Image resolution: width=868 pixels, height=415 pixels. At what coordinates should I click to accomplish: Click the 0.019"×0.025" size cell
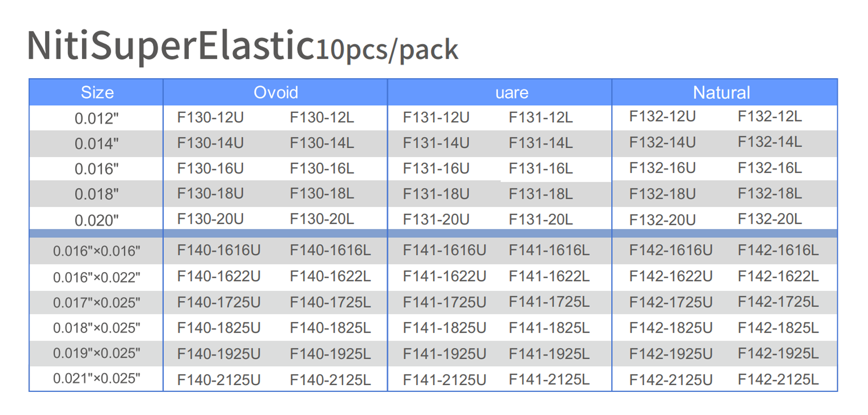[x=96, y=354]
